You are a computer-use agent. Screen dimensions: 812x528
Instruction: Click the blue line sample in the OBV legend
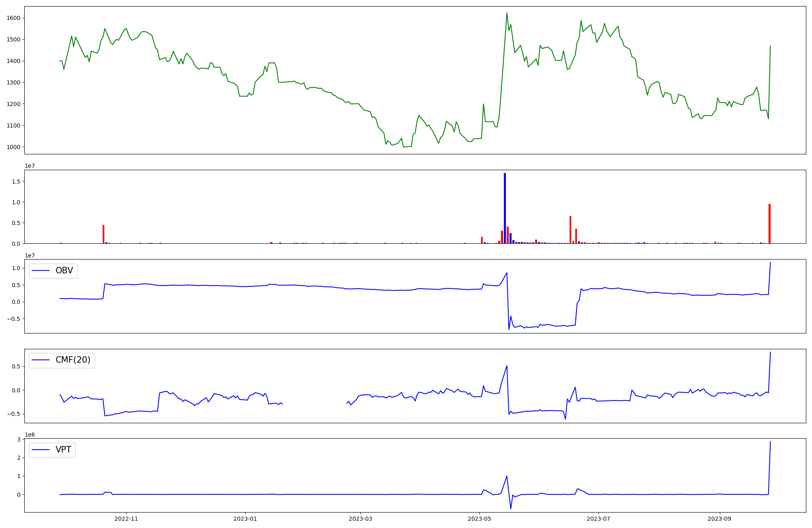pyautogui.click(x=41, y=270)
